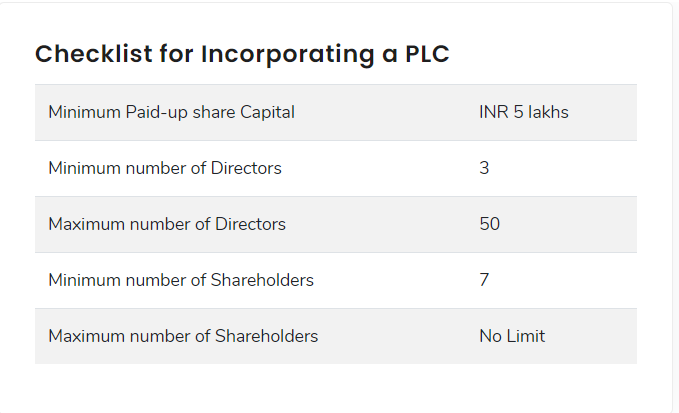Click the 'Minimum number of Shareholders' label
This screenshot has height=413, width=679.
click(x=181, y=280)
